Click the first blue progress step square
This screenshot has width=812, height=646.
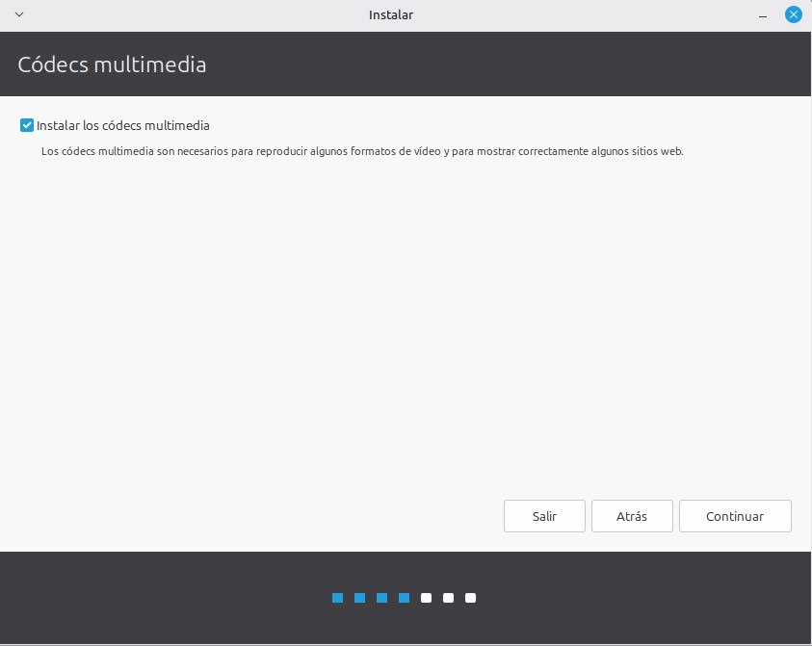tap(338, 598)
